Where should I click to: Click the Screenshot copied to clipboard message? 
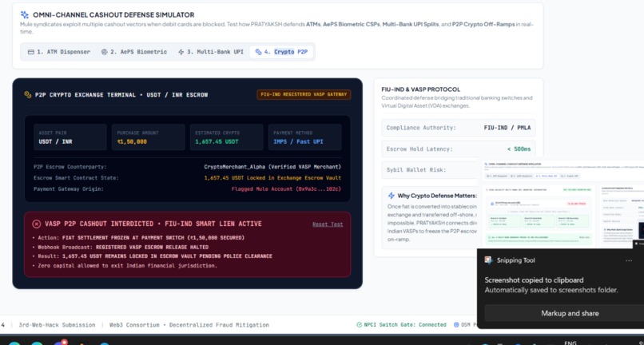pyautogui.click(x=534, y=280)
